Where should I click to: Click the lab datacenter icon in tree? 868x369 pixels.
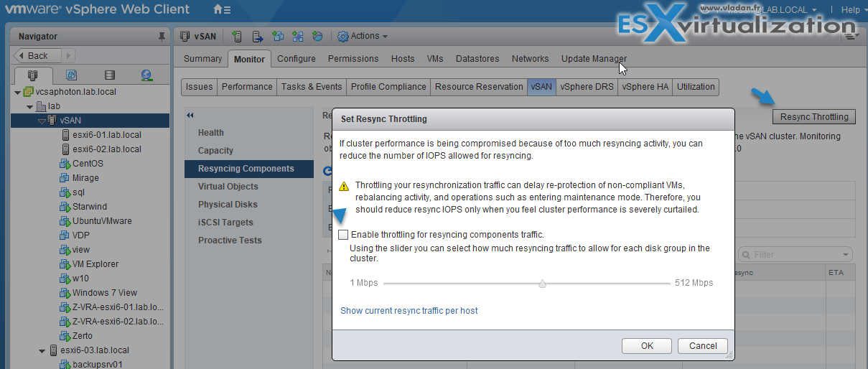pos(41,106)
